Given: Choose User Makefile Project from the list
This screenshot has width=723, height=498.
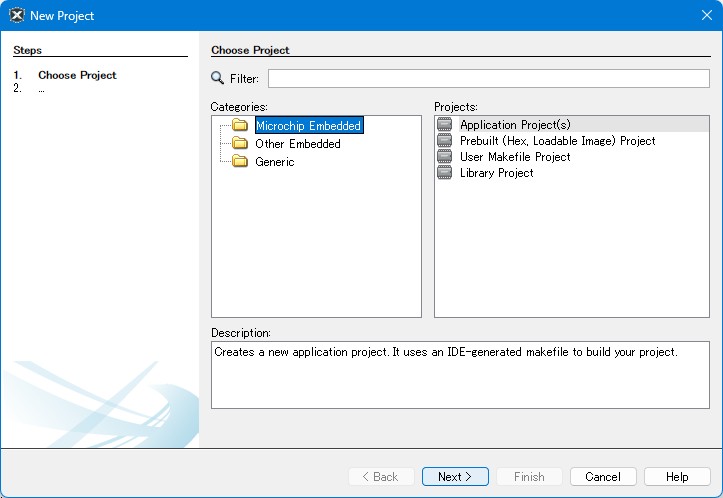Looking at the screenshot, I should coord(515,157).
